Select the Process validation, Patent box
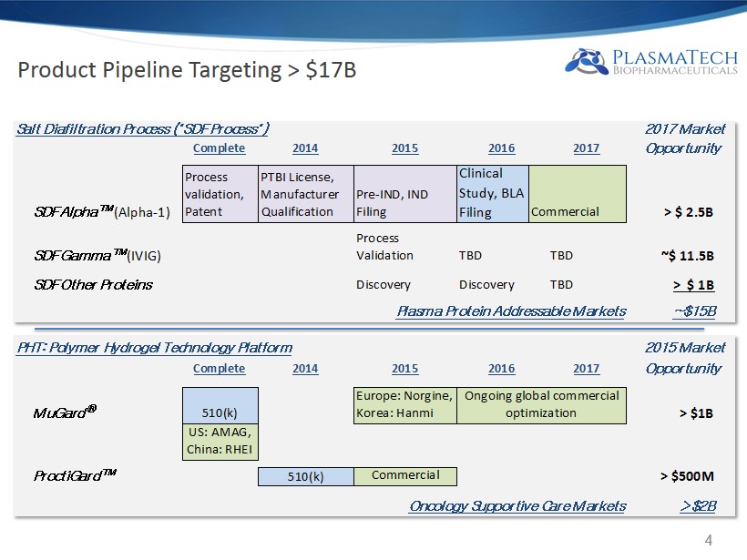747x560 pixels. coord(220,194)
